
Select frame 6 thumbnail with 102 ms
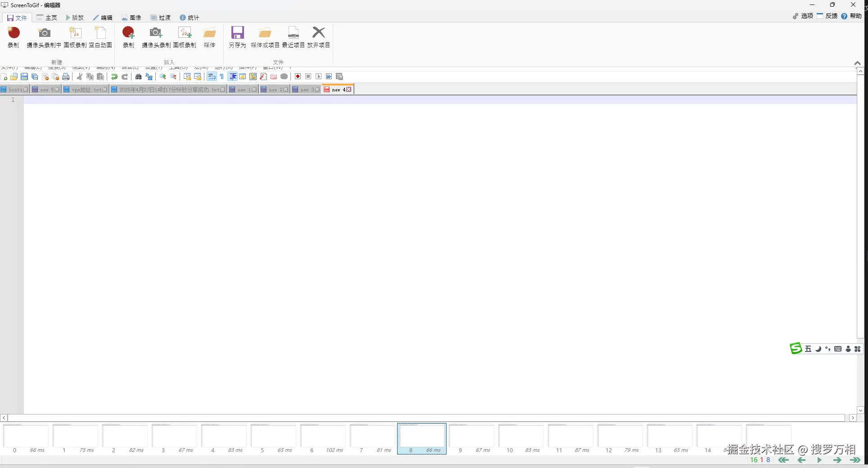[323, 438]
